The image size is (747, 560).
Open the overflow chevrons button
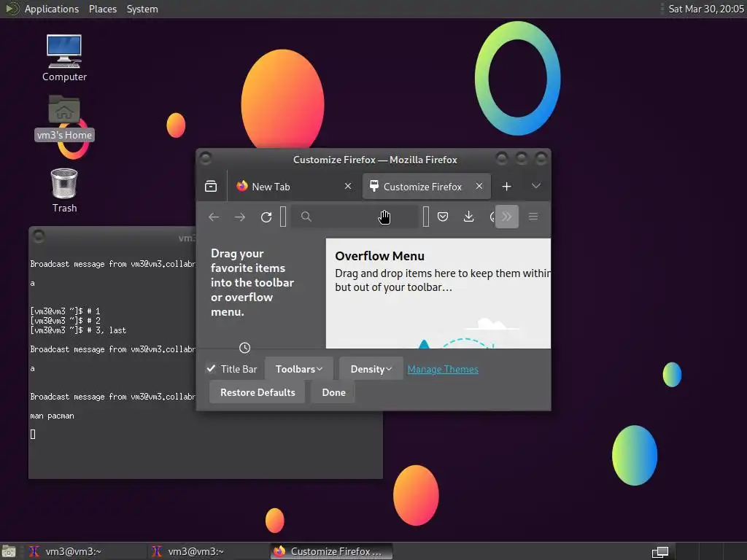[507, 217]
